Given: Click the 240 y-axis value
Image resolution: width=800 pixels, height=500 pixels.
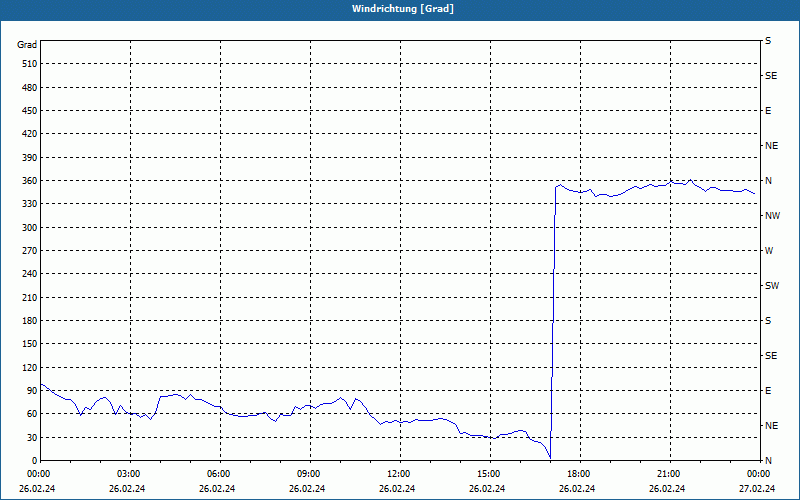Looking at the screenshot, I should pyautogui.click(x=30, y=274).
